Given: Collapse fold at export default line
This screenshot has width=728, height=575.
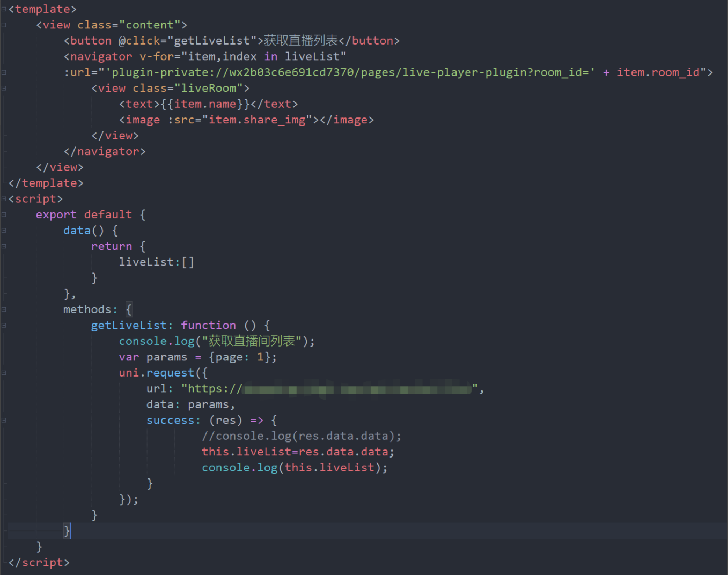Looking at the screenshot, I should pyautogui.click(x=4, y=215).
